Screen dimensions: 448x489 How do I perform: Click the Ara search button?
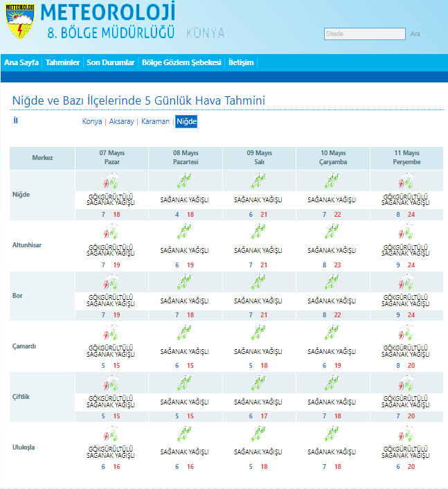point(415,34)
